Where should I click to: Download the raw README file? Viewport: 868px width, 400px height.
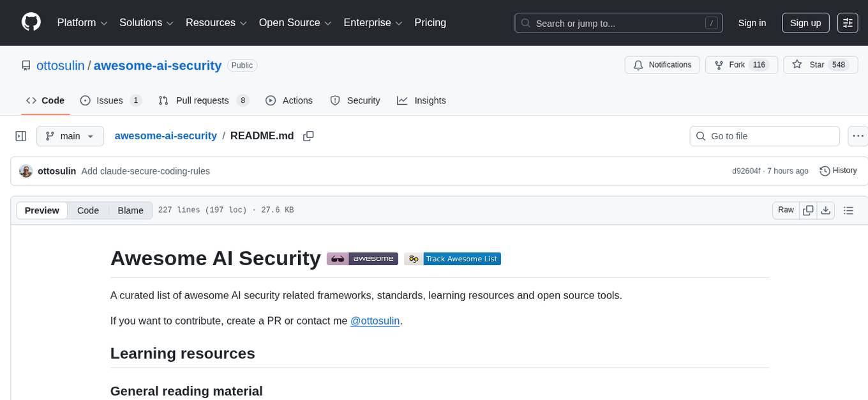coord(826,210)
